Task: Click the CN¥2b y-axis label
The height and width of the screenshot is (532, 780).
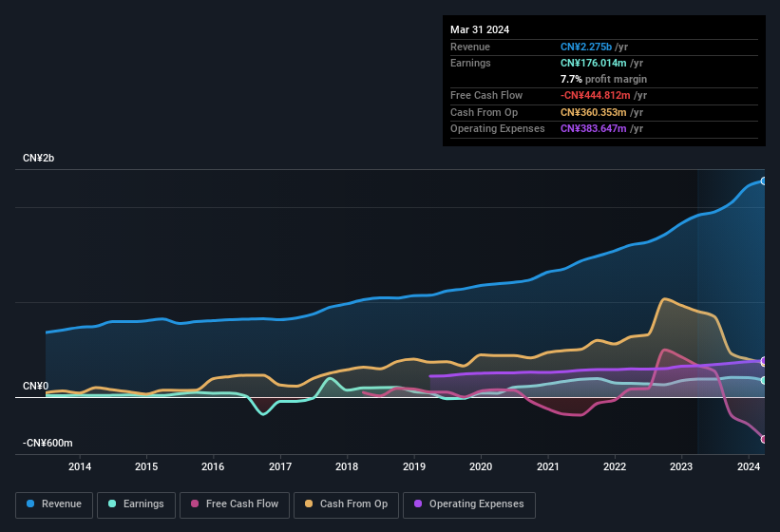Action: [39, 158]
